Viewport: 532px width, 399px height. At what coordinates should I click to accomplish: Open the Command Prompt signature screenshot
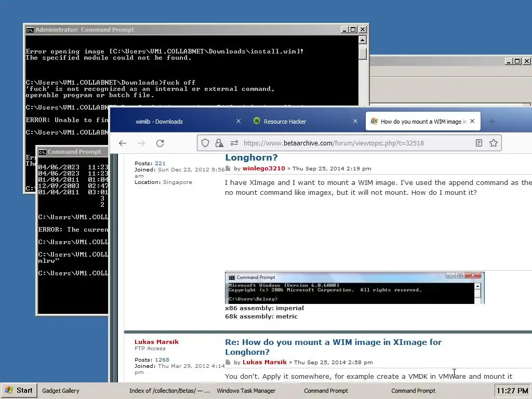click(354, 288)
